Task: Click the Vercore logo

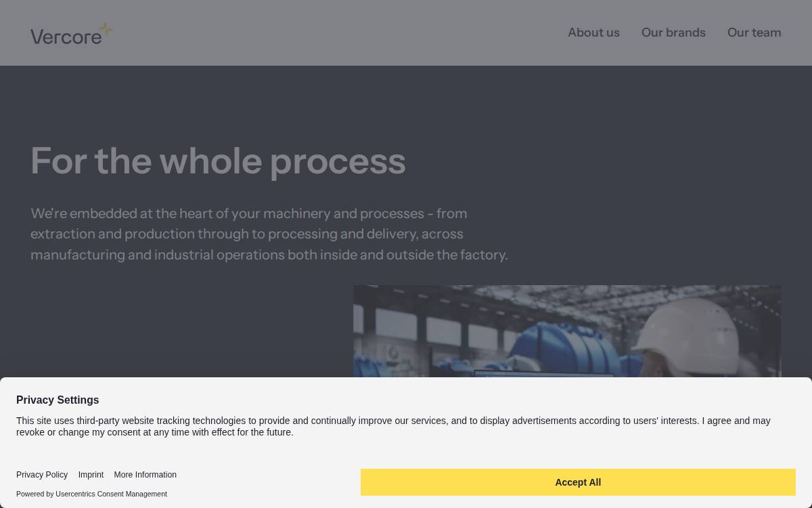Action: [71, 33]
